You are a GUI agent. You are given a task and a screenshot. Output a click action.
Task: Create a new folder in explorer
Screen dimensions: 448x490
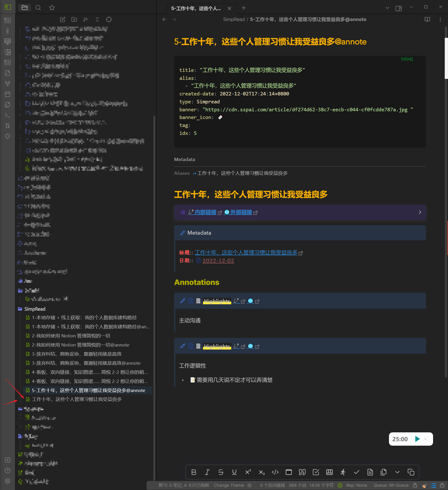coord(74,19)
